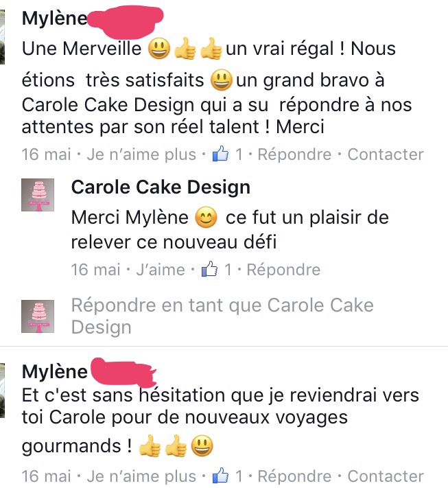
Task: Open Carole Cake Design avatar beside reply
Action: (38, 195)
